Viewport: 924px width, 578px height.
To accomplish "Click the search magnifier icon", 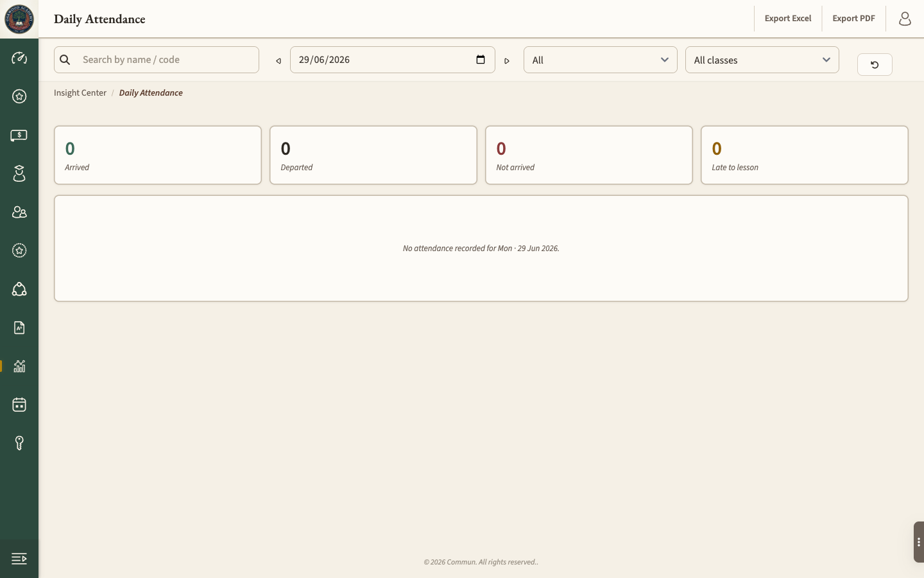I will pos(65,60).
